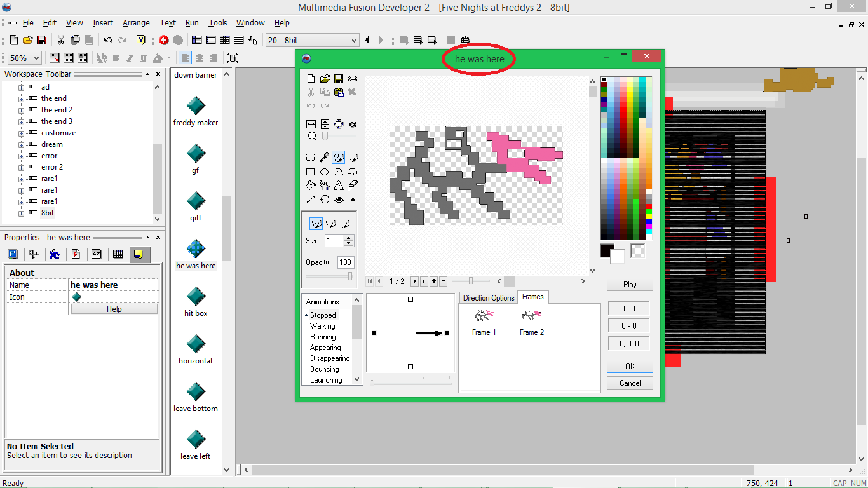868x488 pixels.
Task: Flip the image vertically
Action: [x=325, y=124]
